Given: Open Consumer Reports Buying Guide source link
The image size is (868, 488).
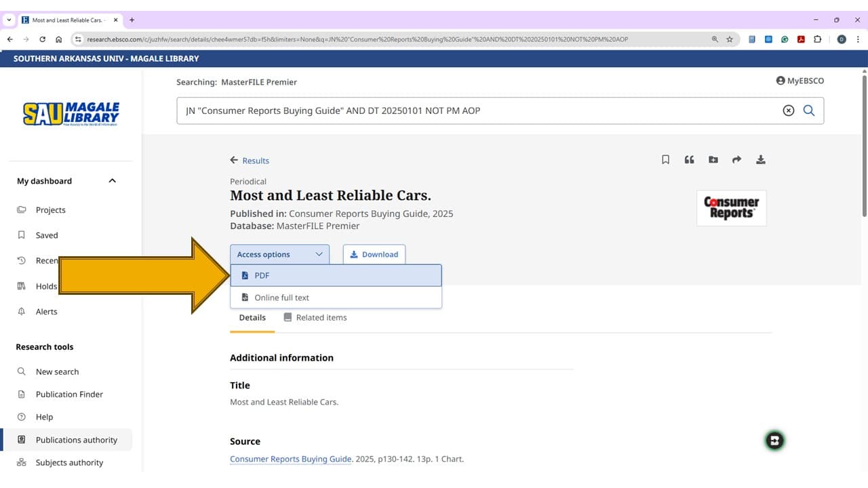Looking at the screenshot, I should coord(290,459).
